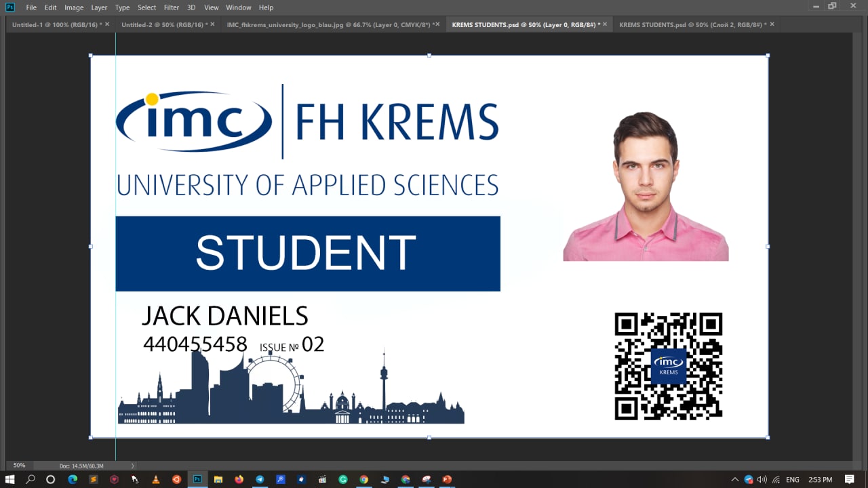Open Windows Search from taskbar
This screenshot has height=488, width=868.
[31, 479]
